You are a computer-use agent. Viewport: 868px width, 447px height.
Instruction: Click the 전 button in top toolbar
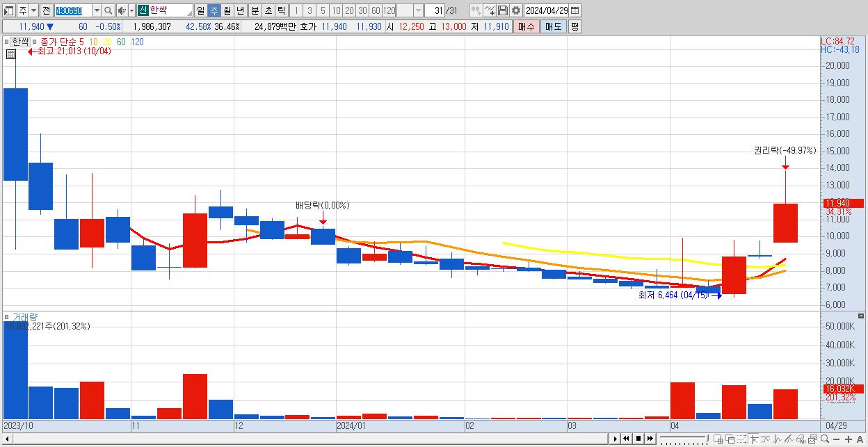click(x=46, y=10)
